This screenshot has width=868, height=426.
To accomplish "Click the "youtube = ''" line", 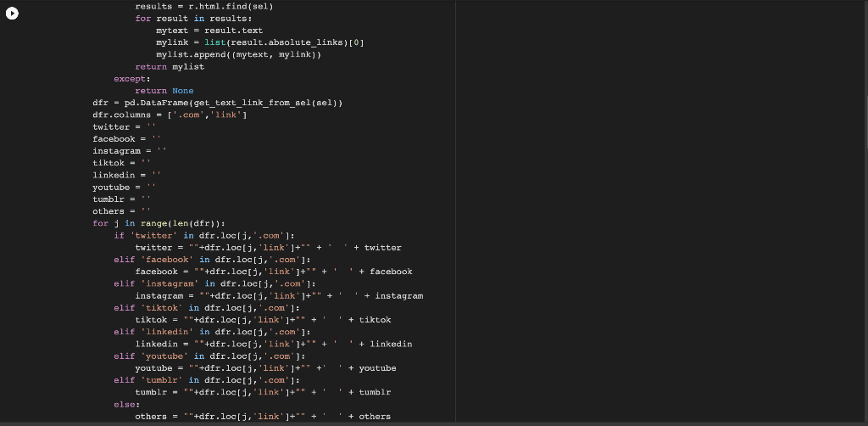I will pyautogui.click(x=125, y=188).
